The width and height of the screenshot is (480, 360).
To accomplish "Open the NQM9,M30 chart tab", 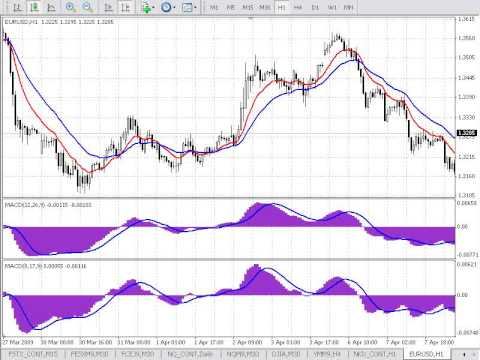I will pyautogui.click(x=243, y=354).
